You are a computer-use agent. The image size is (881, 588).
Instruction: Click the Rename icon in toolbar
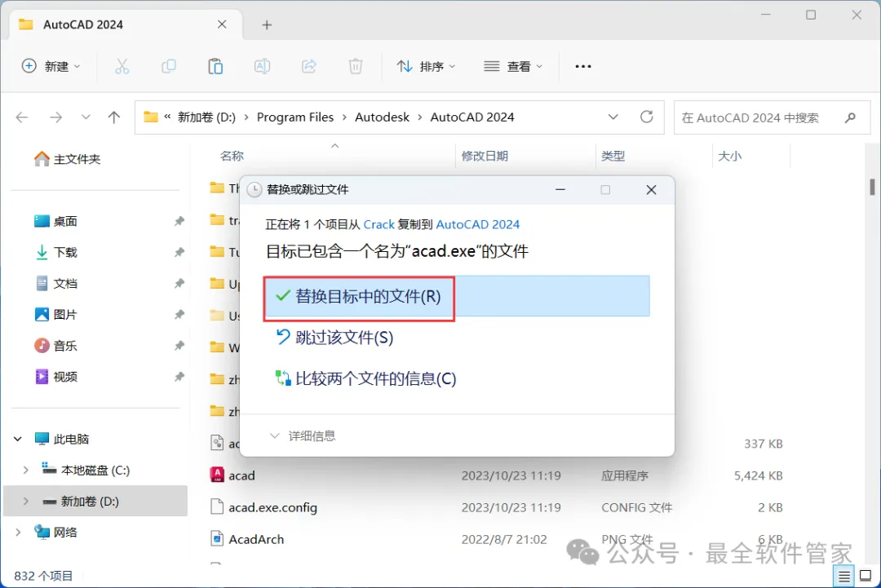tap(262, 66)
